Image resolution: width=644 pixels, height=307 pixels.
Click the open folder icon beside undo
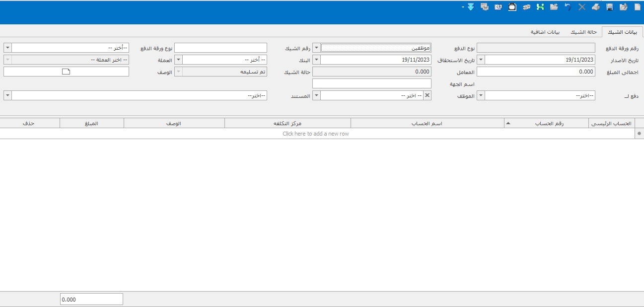tap(554, 7)
